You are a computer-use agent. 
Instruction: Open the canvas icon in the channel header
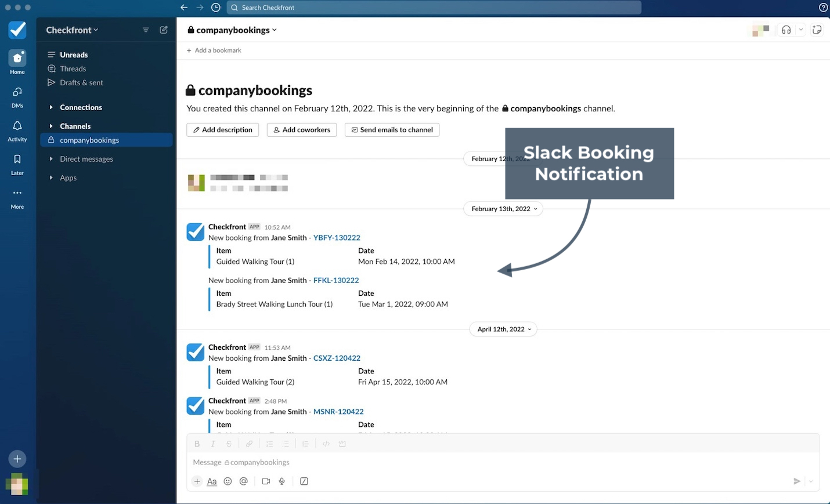point(817,30)
